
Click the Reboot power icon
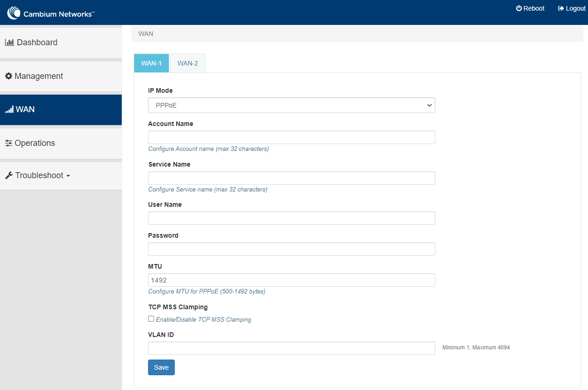coord(519,8)
